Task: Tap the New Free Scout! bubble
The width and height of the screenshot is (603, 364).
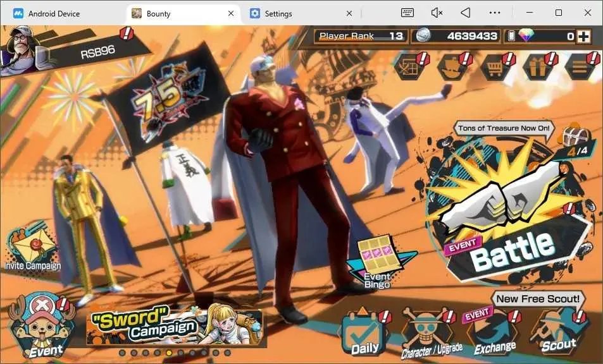Action: (x=538, y=299)
